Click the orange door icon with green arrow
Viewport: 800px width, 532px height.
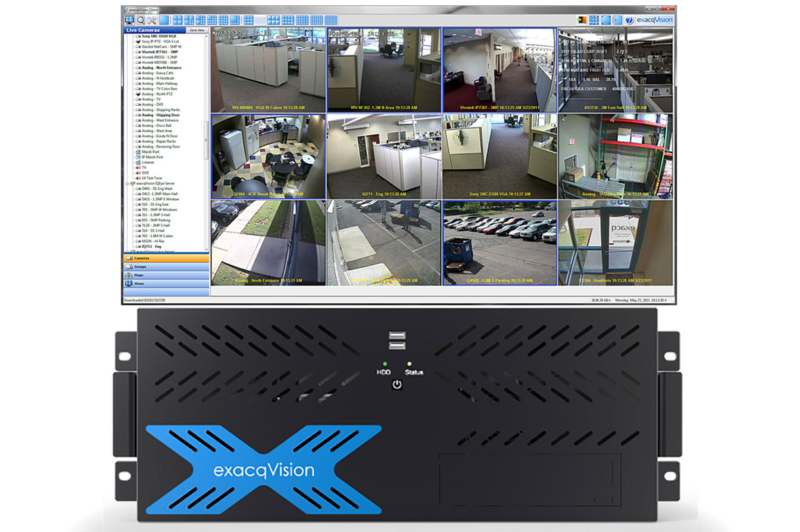pyautogui.click(x=582, y=20)
